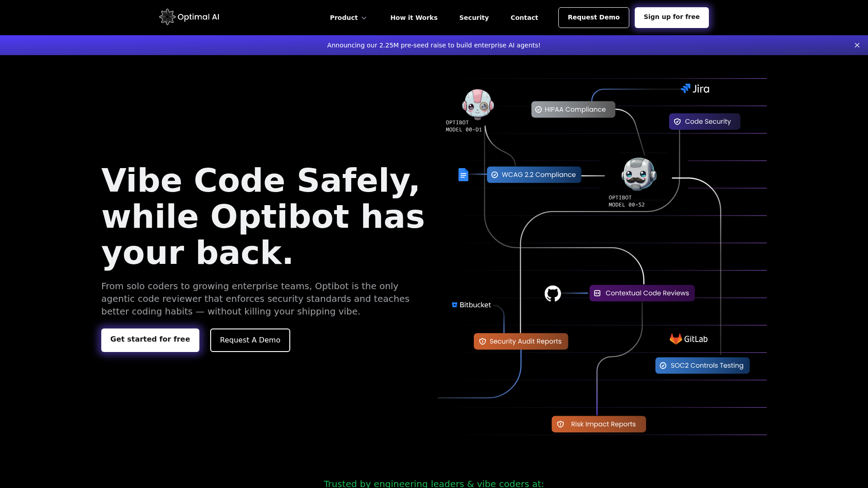Image resolution: width=868 pixels, height=488 pixels.
Task: Click the Request A Demo hero button
Action: [250, 340]
